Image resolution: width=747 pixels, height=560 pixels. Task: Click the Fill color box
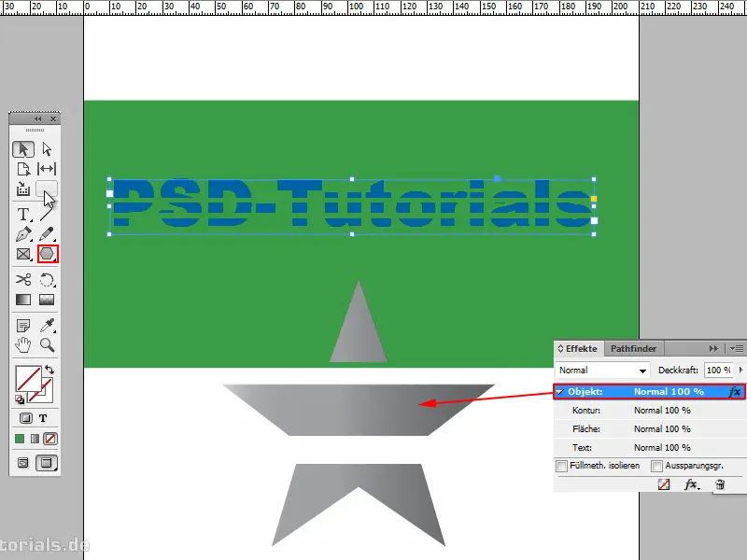pyautogui.click(x=28, y=378)
